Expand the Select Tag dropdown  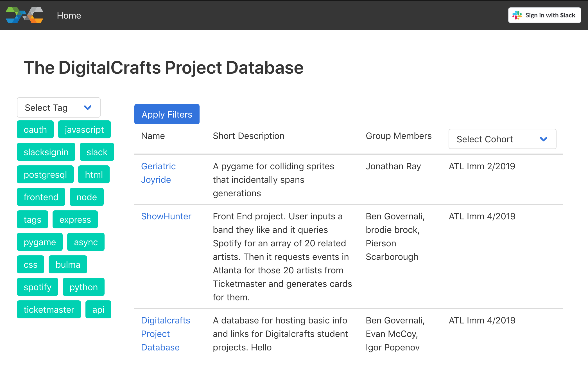click(58, 107)
